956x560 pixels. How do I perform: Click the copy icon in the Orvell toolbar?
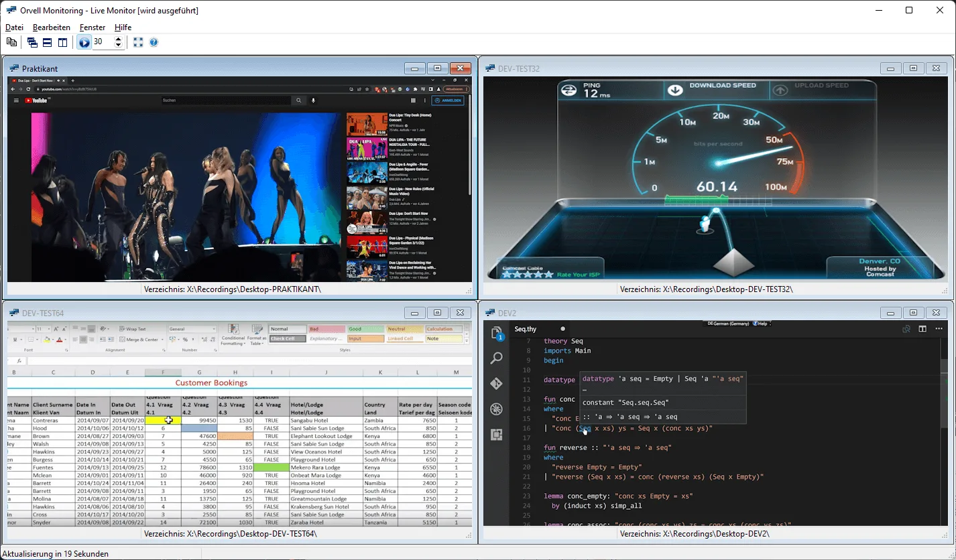(11, 42)
